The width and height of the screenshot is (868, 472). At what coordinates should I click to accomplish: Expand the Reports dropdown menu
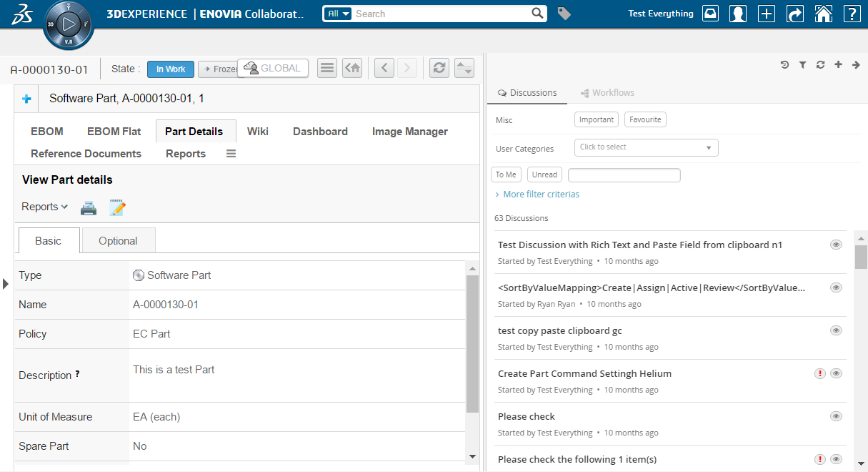pyautogui.click(x=44, y=207)
